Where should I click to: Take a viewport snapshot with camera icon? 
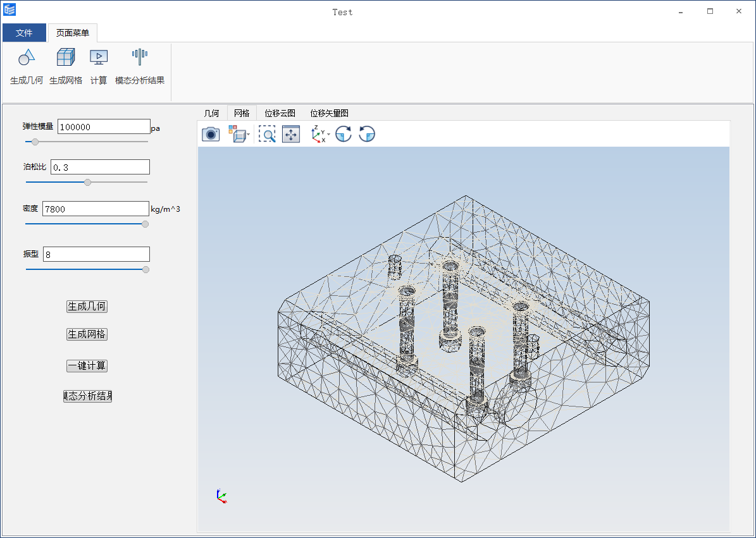[211, 134]
